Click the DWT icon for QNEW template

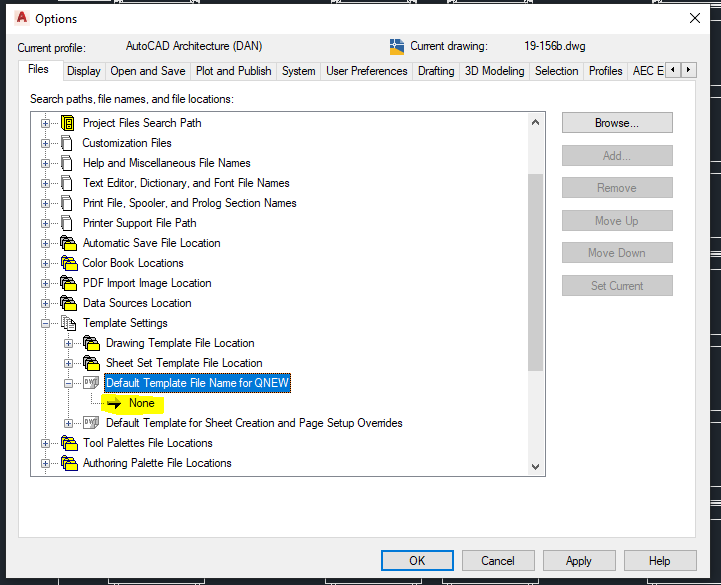[x=91, y=383]
